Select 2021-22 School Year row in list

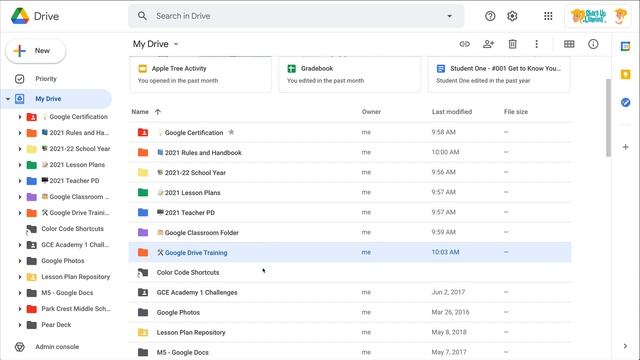click(x=350, y=172)
